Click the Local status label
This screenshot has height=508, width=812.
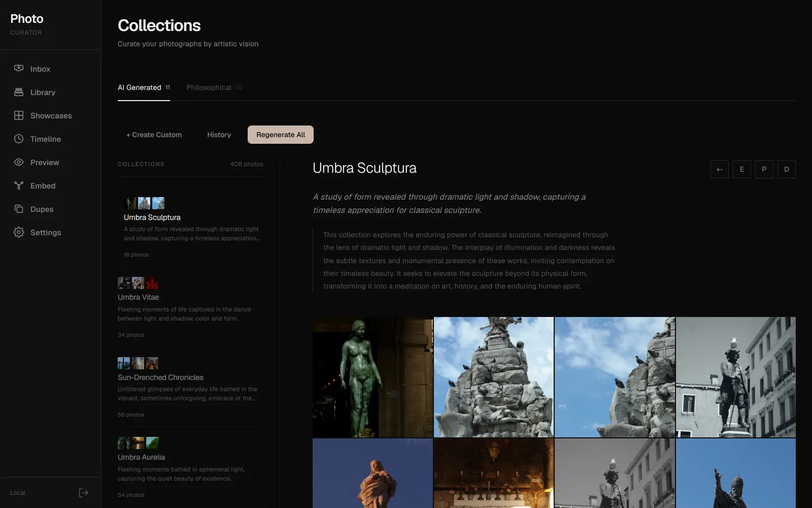(18, 493)
